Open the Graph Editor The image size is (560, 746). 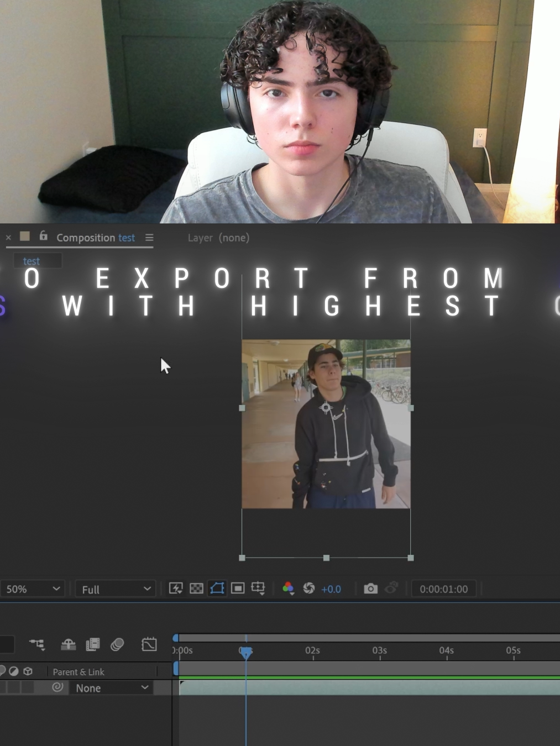click(149, 644)
